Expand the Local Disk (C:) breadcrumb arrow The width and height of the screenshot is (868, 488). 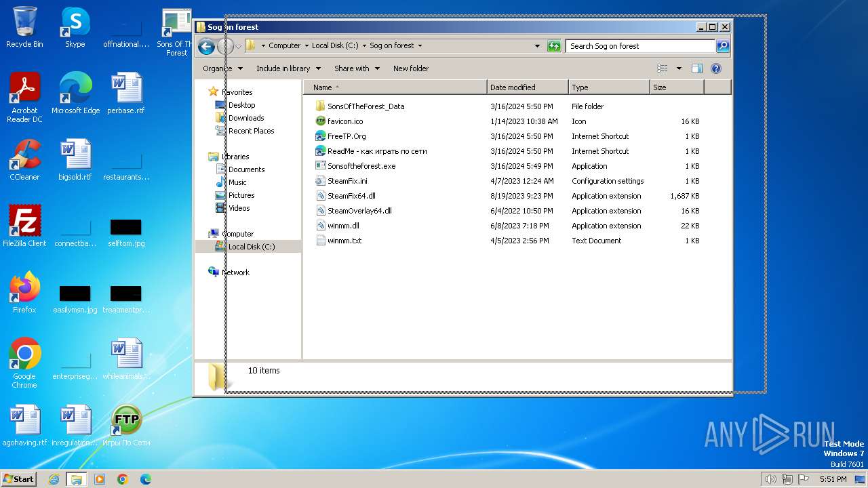pyautogui.click(x=364, y=46)
